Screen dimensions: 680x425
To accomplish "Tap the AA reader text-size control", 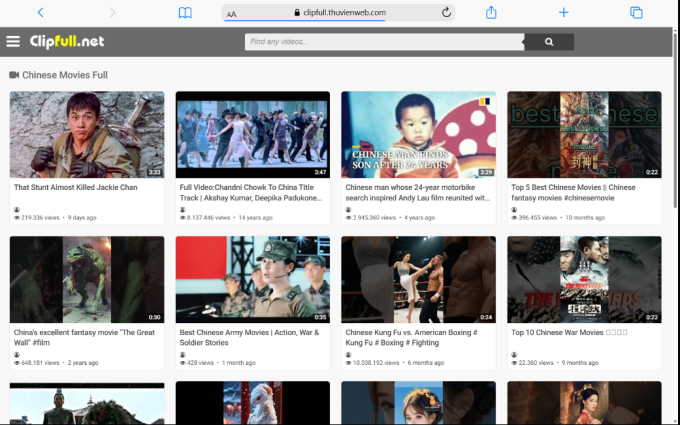I will [232, 14].
